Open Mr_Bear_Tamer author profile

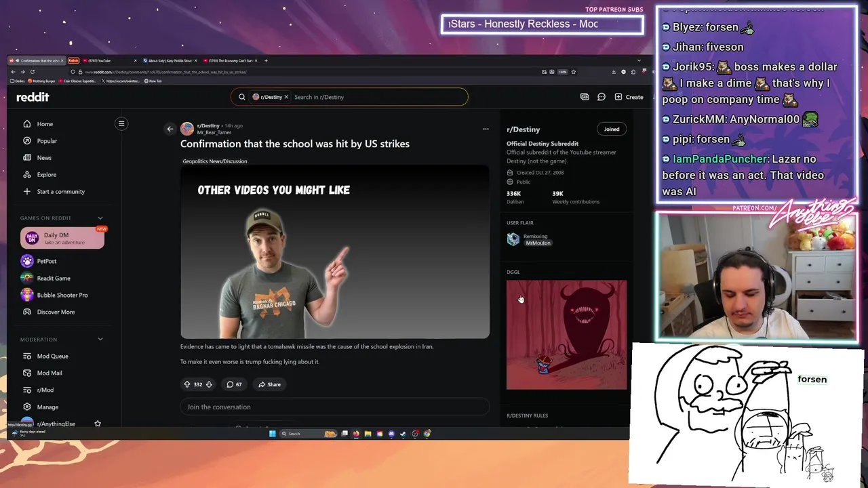214,132
